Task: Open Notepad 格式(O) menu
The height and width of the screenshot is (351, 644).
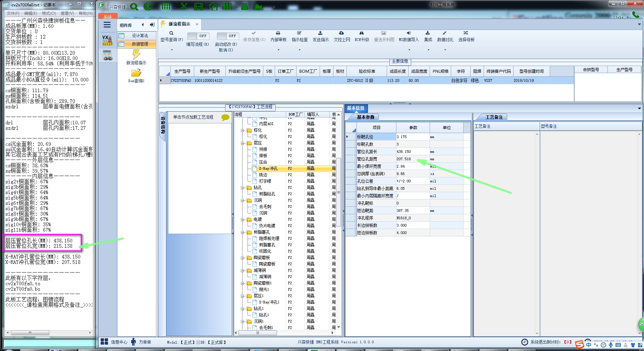Action: tap(49, 13)
